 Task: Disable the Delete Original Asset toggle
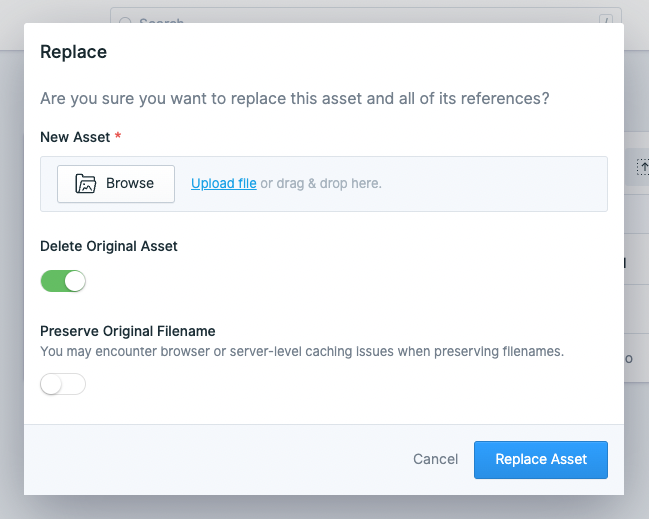[63, 281]
